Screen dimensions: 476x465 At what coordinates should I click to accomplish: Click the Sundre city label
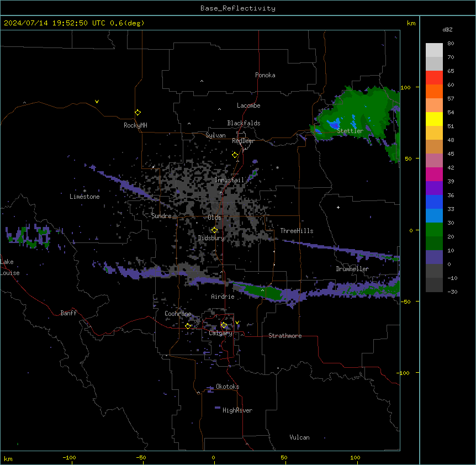click(x=161, y=216)
